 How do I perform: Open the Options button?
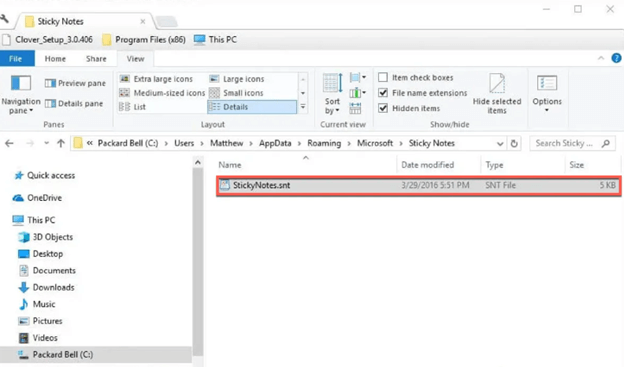547,94
